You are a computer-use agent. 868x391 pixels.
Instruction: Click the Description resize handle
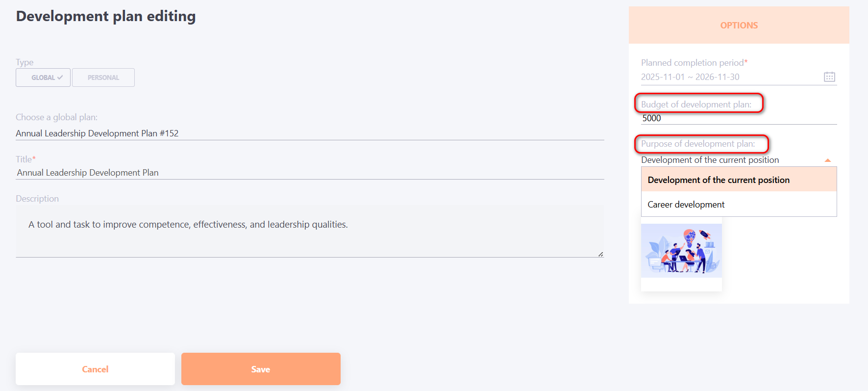point(600,254)
